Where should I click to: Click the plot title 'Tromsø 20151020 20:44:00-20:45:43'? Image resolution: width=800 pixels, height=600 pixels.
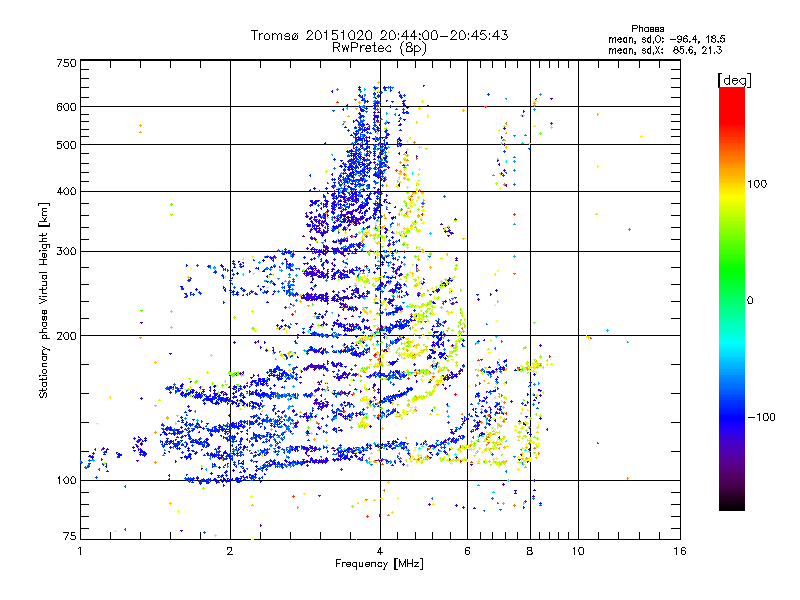coord(379,35)
